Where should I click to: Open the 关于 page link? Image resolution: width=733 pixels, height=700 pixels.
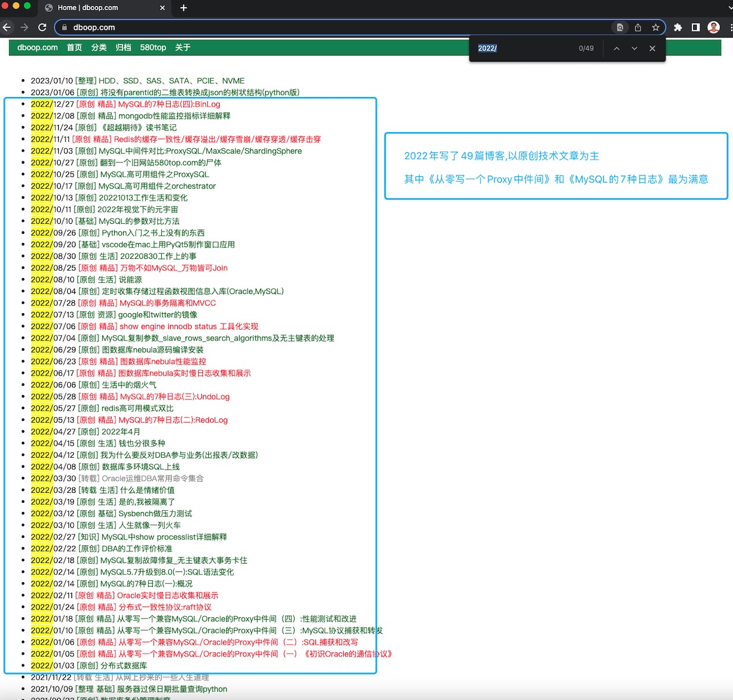click(183, 48)
